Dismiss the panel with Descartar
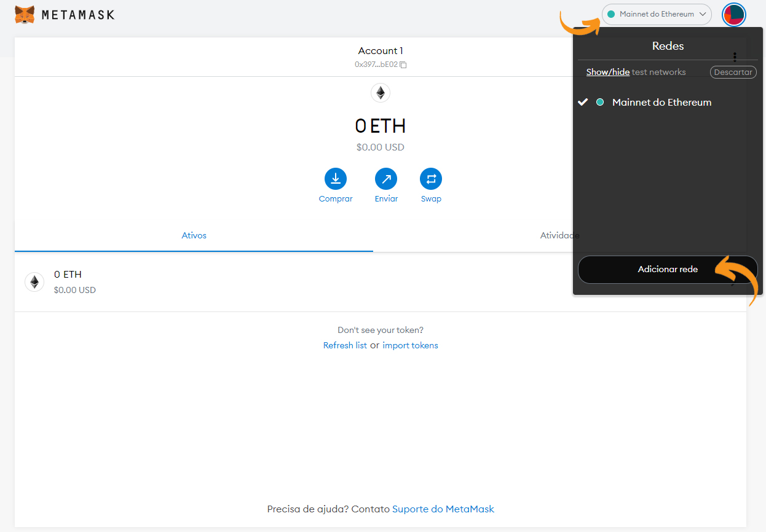This screenshot has width=766, height=532. 733,72
